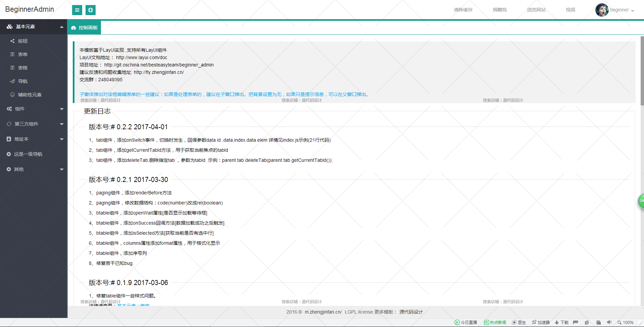This screenshot has width=644, height=327.
Task: Click the lifebuoy icon button in header
Action: pyautogui.click(x=91, y=10)
